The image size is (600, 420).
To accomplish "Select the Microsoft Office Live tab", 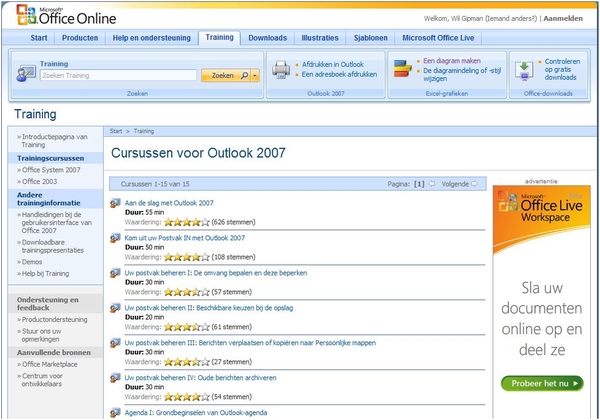I will coord(439,38).
